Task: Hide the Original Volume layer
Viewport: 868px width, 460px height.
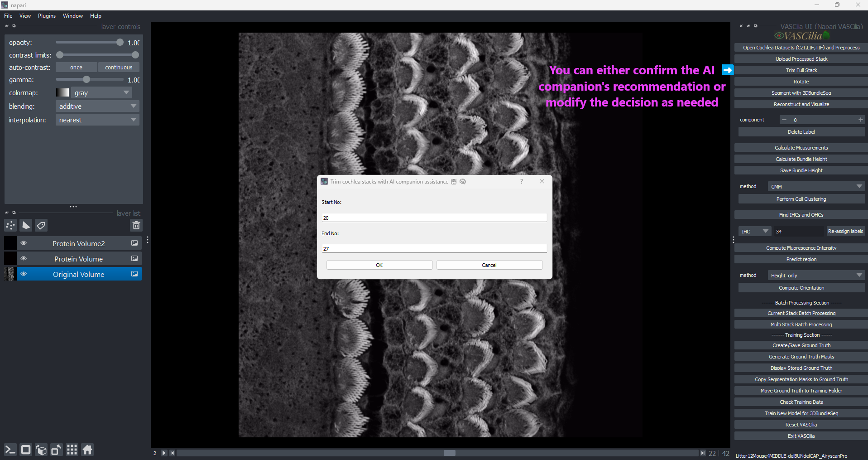Action: pyautogui.click(x=24, y=274)
